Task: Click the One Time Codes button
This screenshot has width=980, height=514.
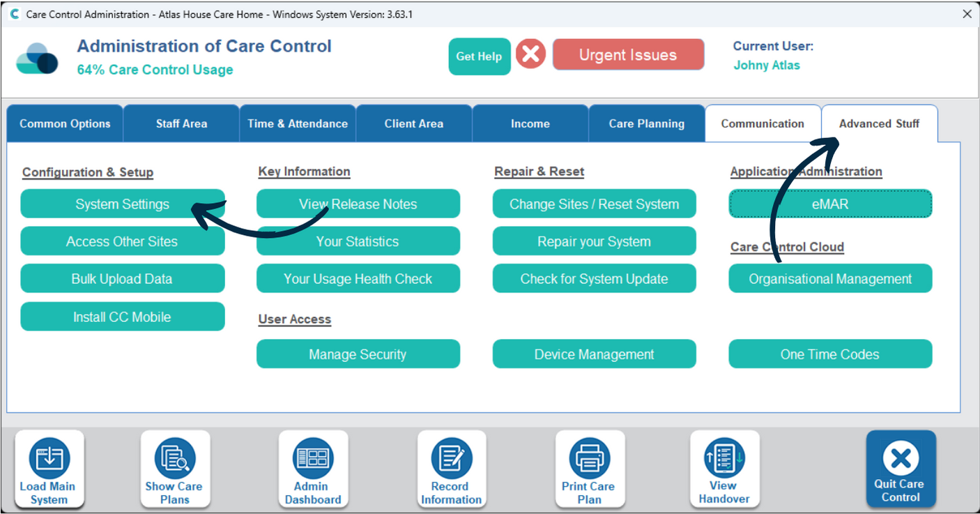Action: point(830,354)
